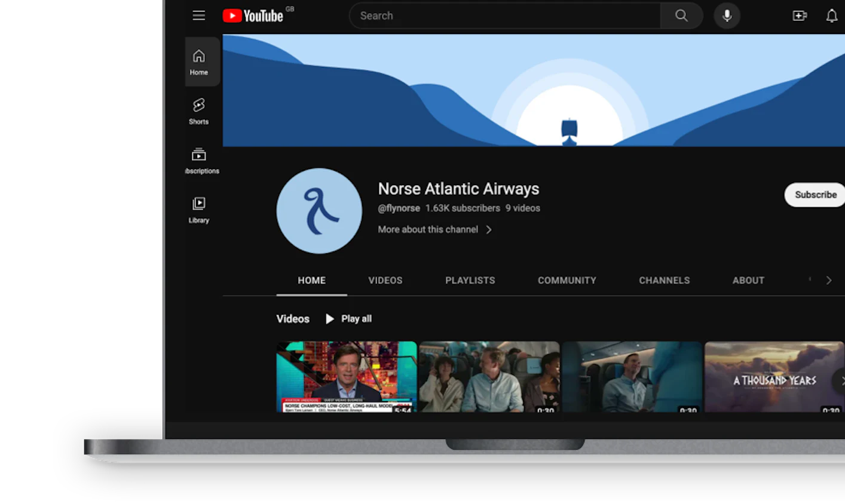Screen dimensions: 845x504
Task: Click the search magnifier button
Action: coord(682,16)
